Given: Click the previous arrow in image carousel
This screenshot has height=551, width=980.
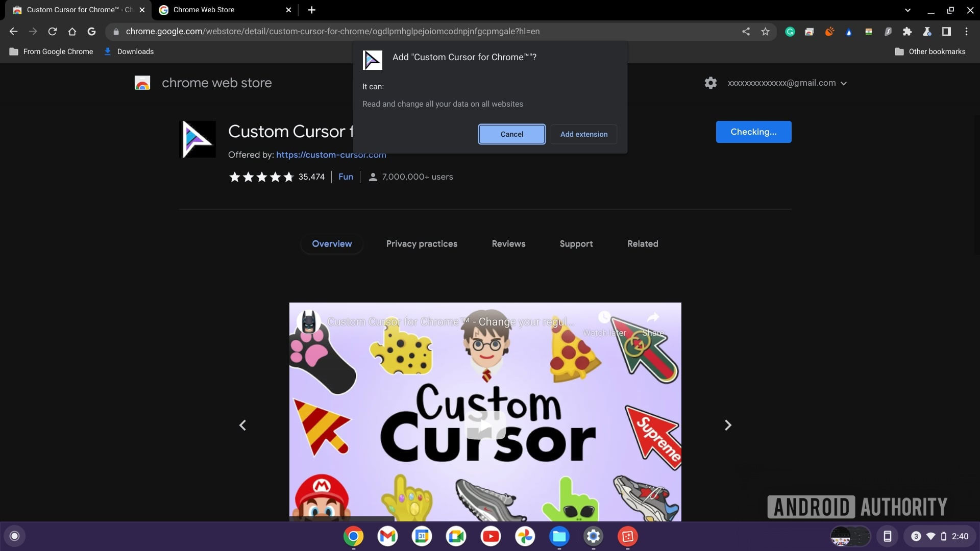Looking at the screenshot, I should (242, 424).
